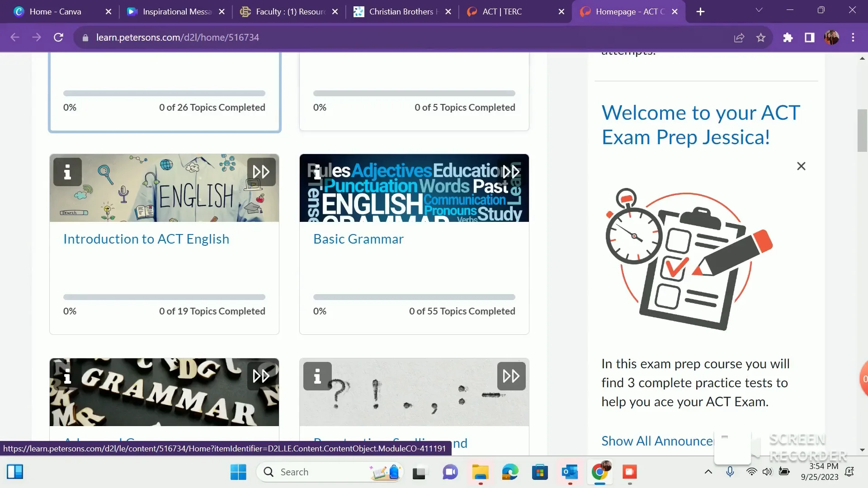The width and height of the screenshot is (868, 488).
Task: Open the Chrome three-dot menu
Action: (854, 38)
